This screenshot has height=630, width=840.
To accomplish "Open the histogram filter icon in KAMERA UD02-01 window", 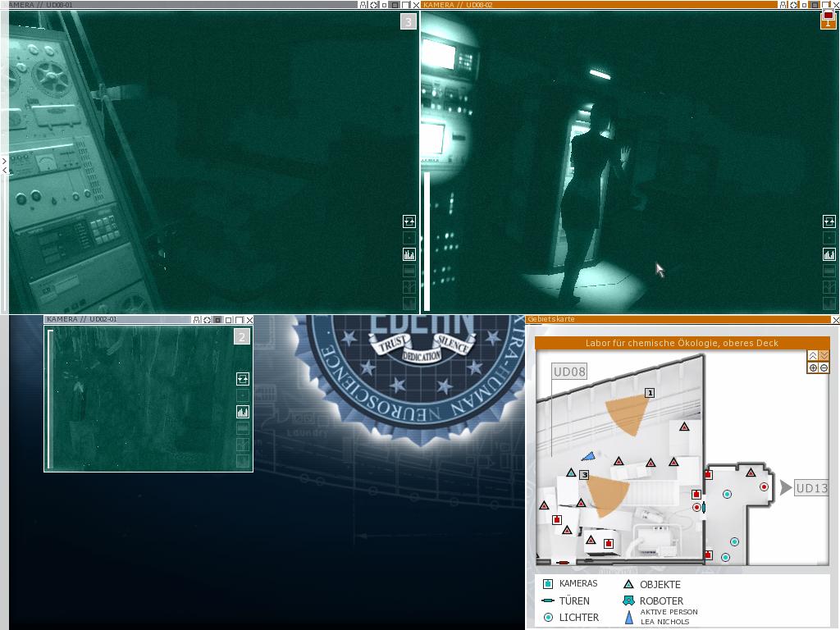I will pos(243,412).
